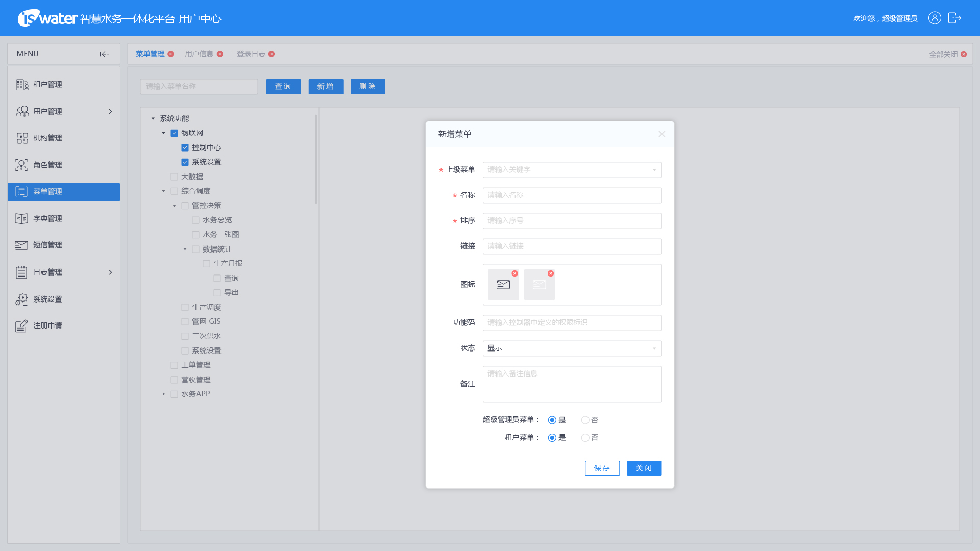980x551 pixels.
Task: Click the logout icon in header
Action: (954, 18)
